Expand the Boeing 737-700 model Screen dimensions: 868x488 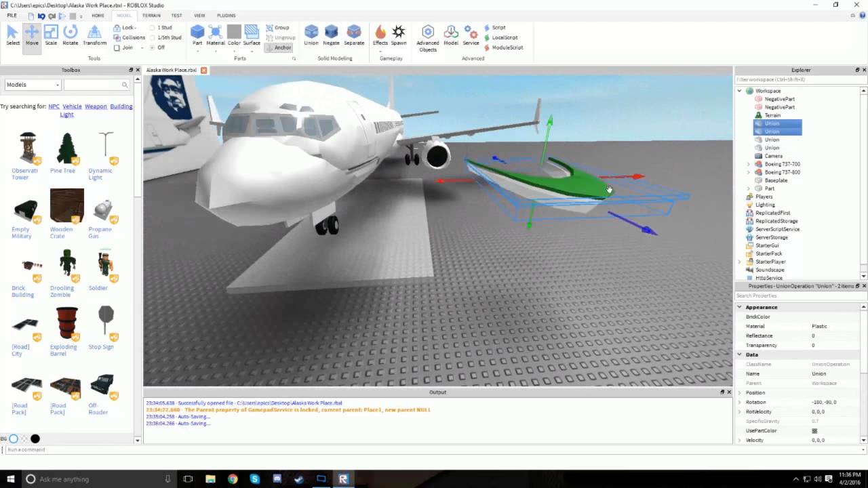click(x=749, y=164)
